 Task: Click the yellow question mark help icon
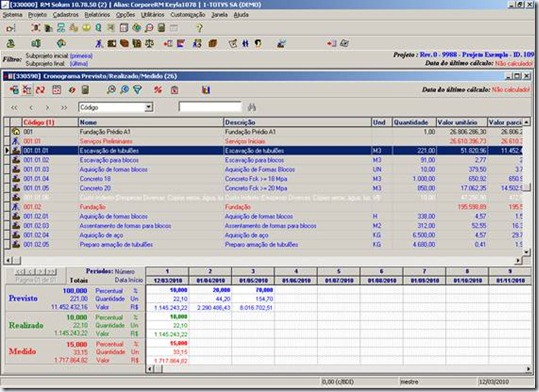click(199, 28)
